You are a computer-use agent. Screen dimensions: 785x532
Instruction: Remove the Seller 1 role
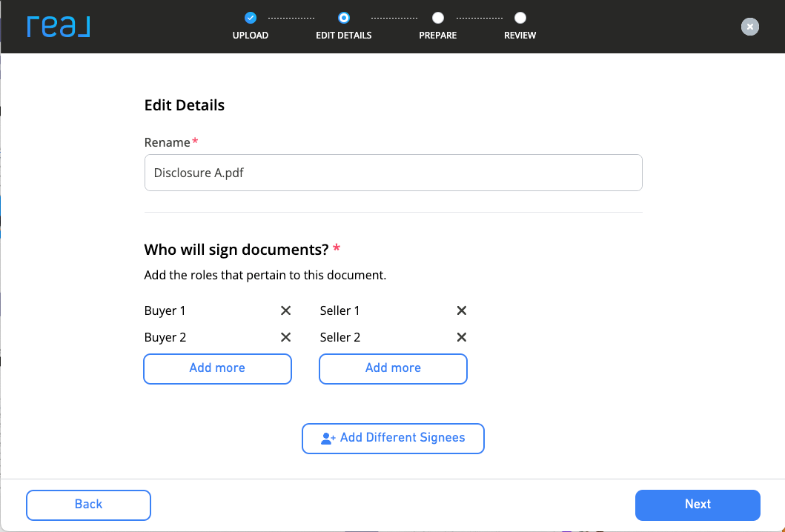click(x=462, y=310)
